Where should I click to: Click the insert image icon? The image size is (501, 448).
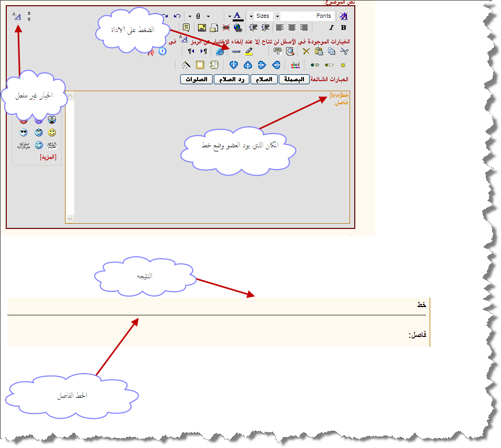click(201, 28)
